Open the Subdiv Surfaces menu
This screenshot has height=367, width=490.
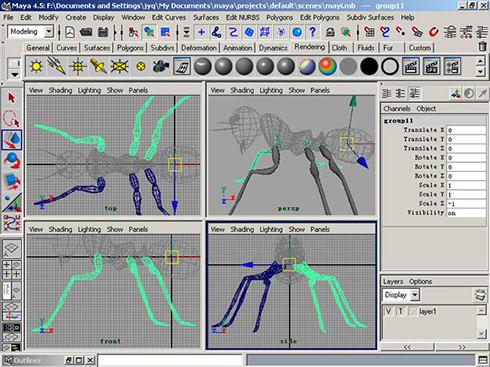point(370,17)
